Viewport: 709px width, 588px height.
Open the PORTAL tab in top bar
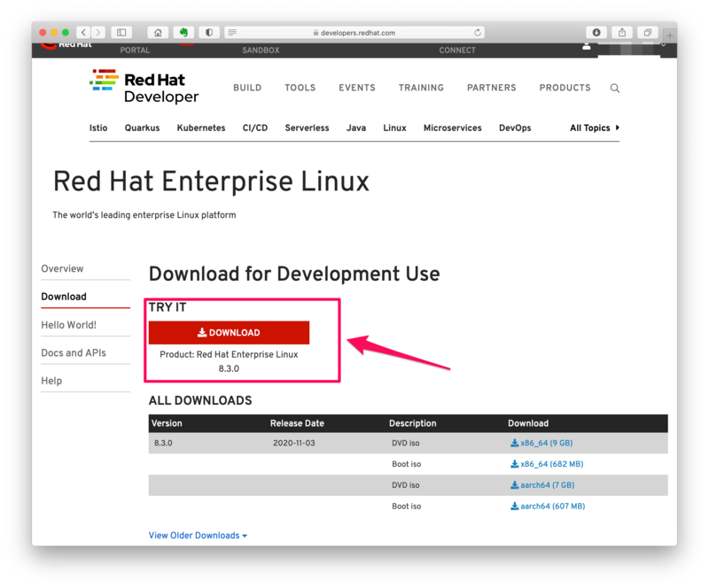pyautogui.click(x=135, y=50)
